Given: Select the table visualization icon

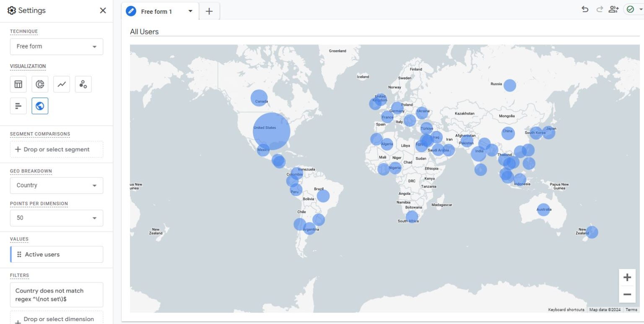Looking at the screenshot, I should pos(18,84).
